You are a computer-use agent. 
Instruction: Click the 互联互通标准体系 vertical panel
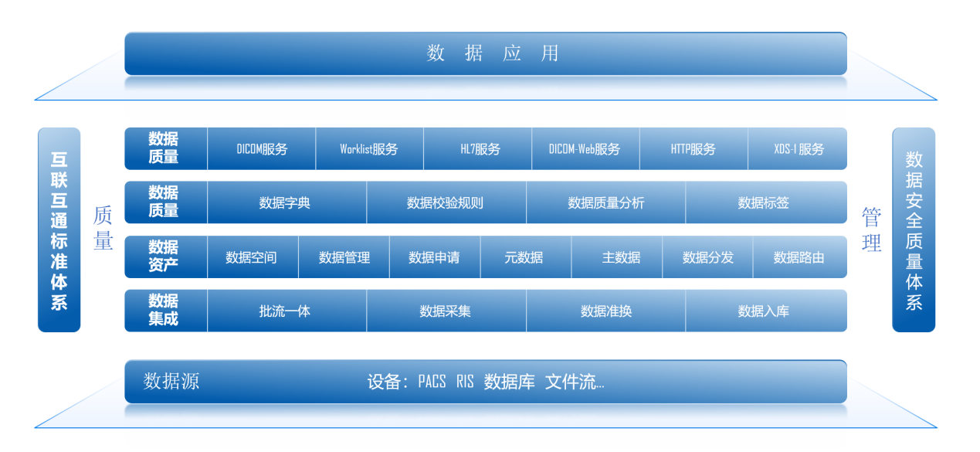tap(59, 230)
